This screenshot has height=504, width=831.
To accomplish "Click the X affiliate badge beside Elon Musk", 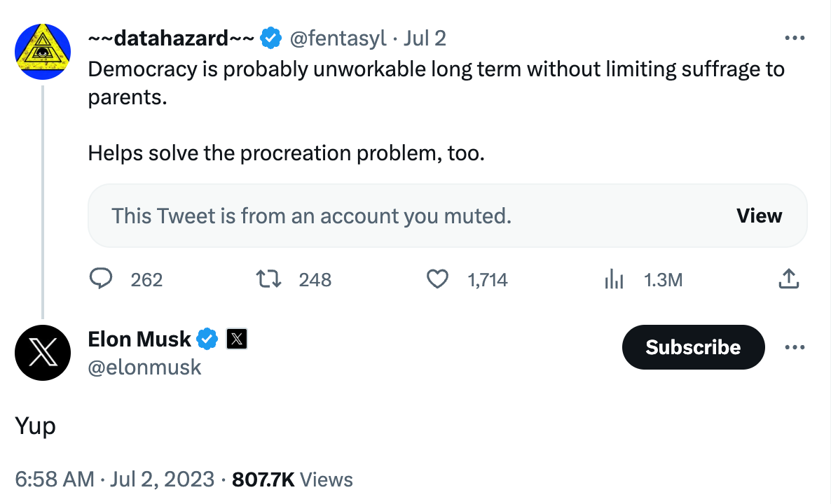I will pos(237,339).
